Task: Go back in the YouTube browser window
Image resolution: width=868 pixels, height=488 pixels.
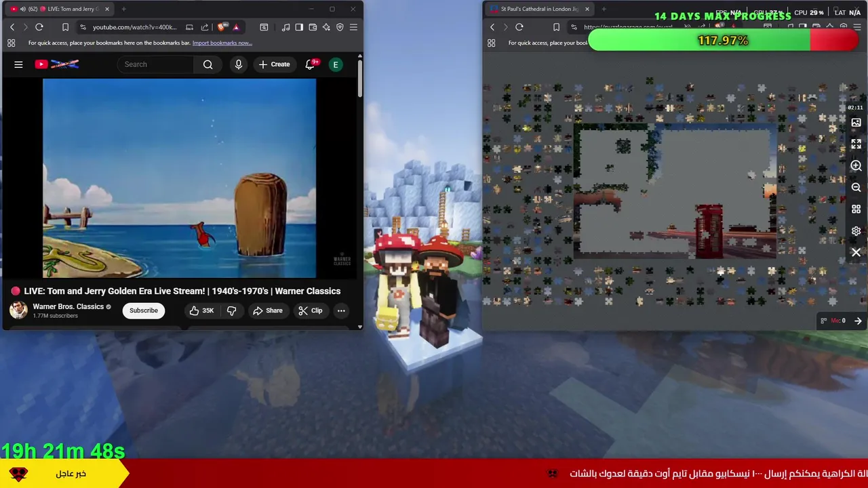Action: 12,27
